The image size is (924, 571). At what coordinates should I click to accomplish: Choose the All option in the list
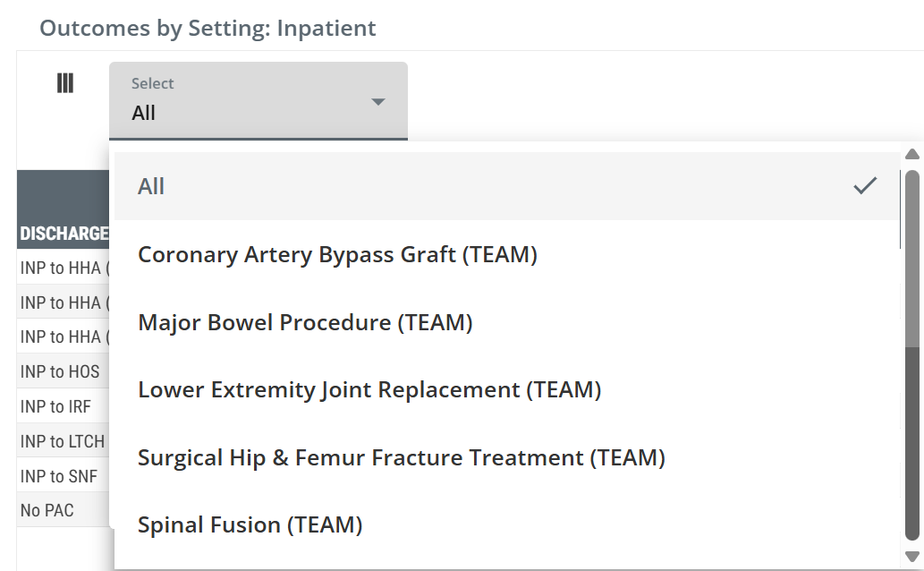click(x=151, y=186)
